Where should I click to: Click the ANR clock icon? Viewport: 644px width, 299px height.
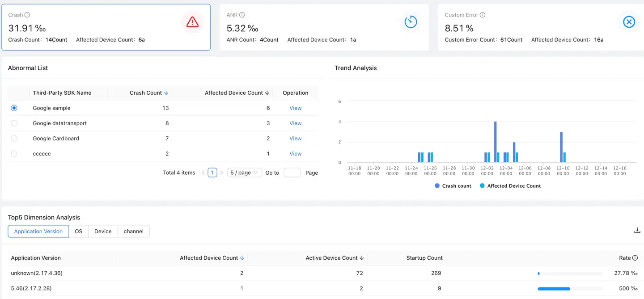click(x=411, y=22)
